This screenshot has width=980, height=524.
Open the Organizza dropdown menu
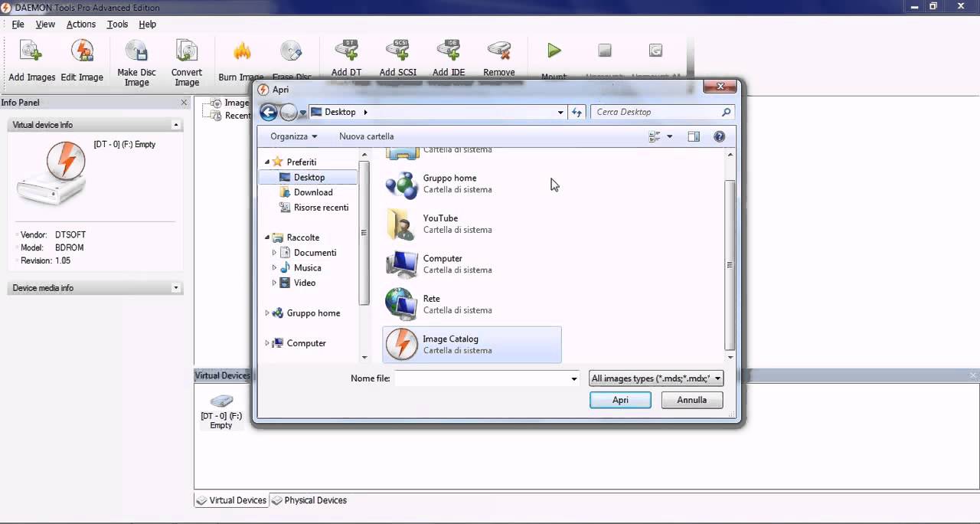pyautogui.click(x=293, y=136)
